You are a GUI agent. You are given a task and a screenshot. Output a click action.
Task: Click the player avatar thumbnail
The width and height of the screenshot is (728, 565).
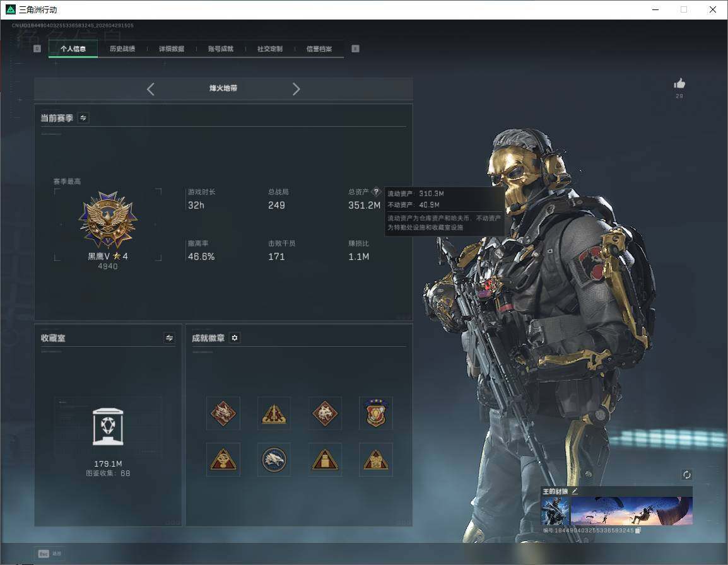pyautogui.click(x=556, y=511)
